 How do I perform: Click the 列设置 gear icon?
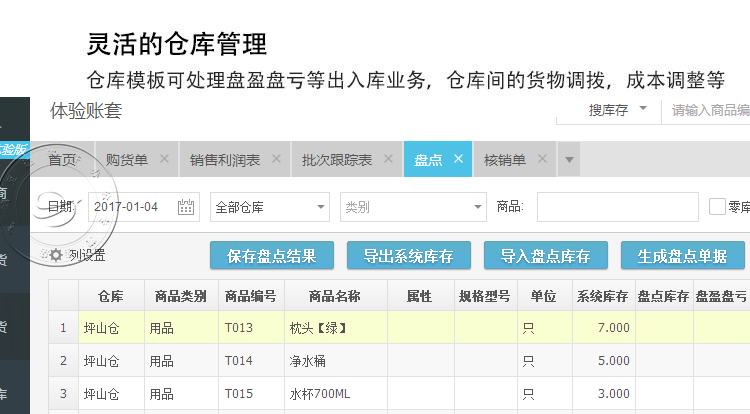[57, 256]
